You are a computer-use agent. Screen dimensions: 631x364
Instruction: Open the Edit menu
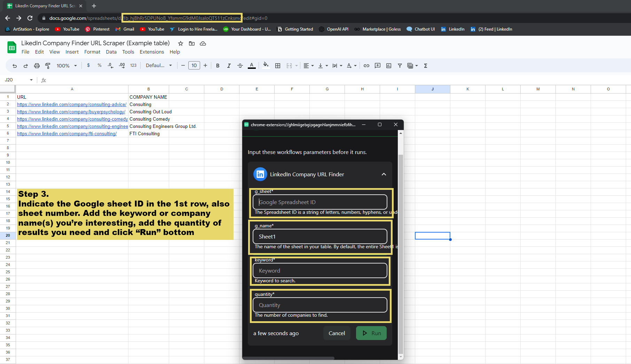(39, 52)
